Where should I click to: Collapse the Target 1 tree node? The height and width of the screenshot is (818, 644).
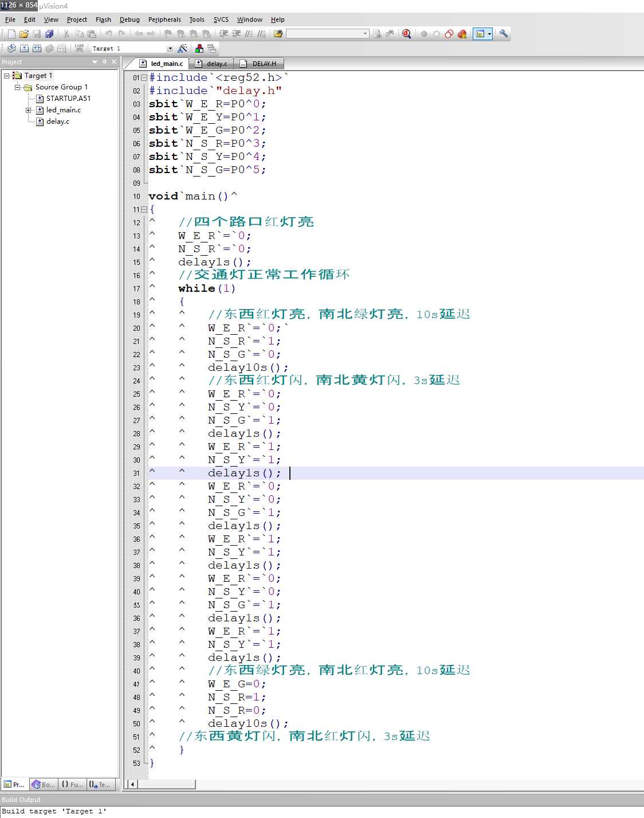6,76
